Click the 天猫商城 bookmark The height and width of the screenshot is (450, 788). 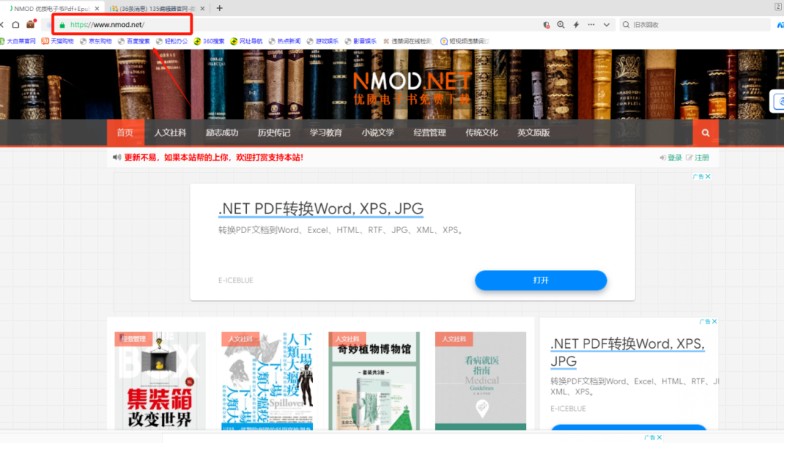[x=57, y=41]
